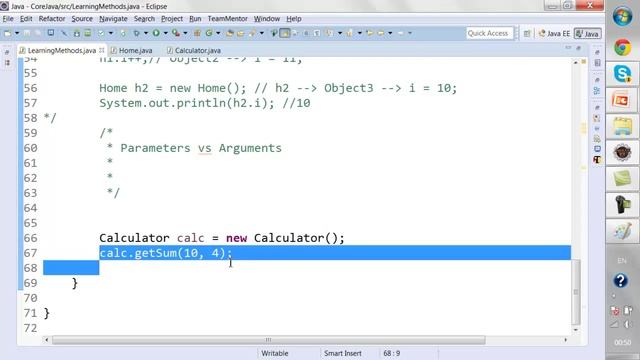
Task: Open the New file dropdown arrow
Action: click(17, 33)
